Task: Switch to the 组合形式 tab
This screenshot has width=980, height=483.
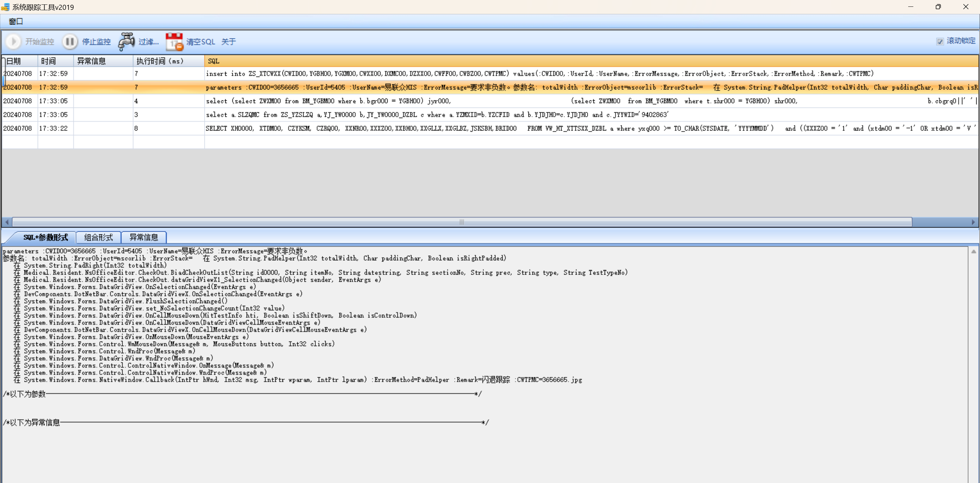Action: (x=98, y=237)
